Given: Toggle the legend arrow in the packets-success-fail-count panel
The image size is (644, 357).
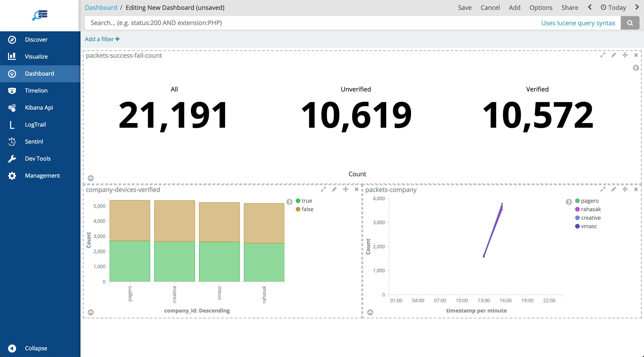Looking at the screenshot, I should pos(636,68).
